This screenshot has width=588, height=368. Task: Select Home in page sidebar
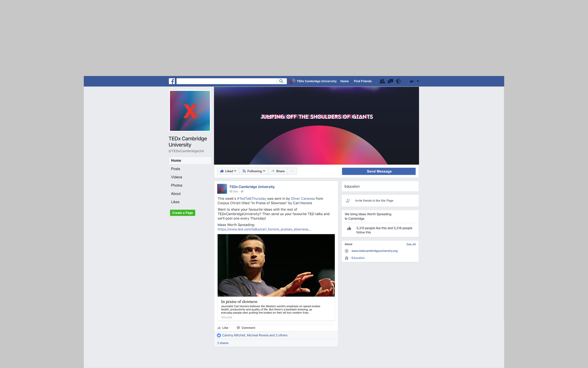click(x=190, y=160)
